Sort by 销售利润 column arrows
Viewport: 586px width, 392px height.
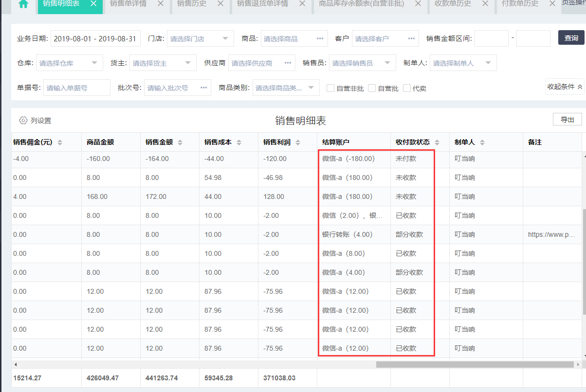pyautogui.click(x=298, y=143)
